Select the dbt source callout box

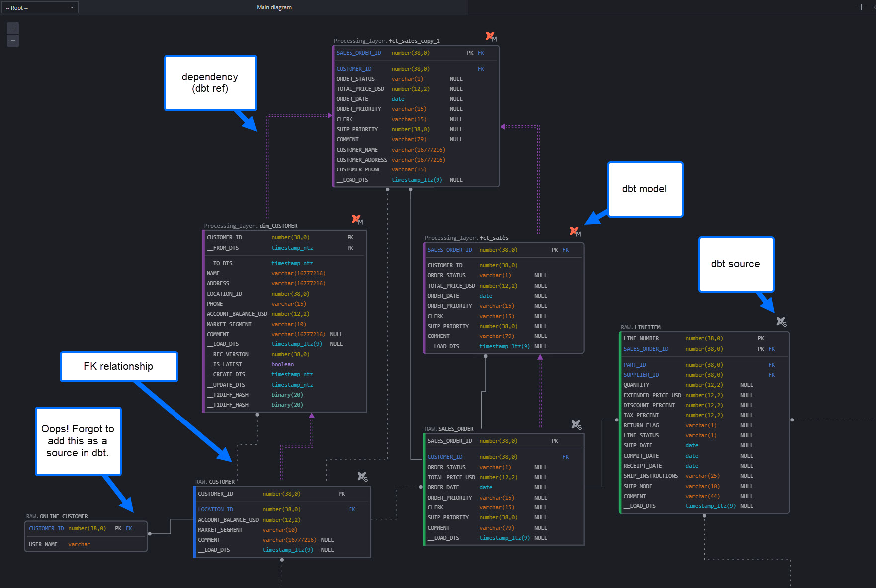tap(736, 264)
